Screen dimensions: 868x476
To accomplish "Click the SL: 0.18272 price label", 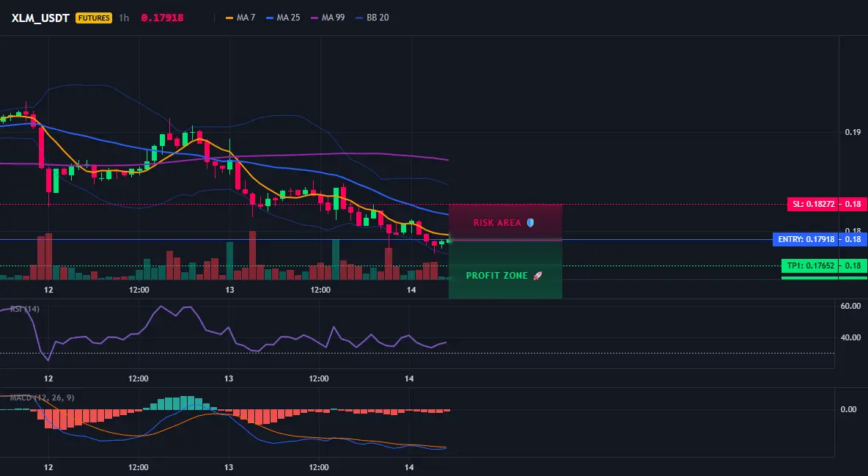I will [813, 204].
